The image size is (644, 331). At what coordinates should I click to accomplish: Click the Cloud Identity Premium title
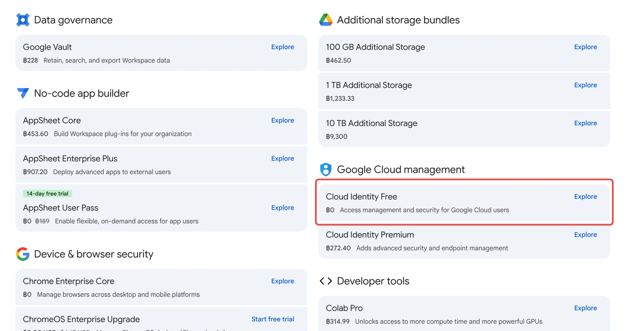[x=370, y=235]
